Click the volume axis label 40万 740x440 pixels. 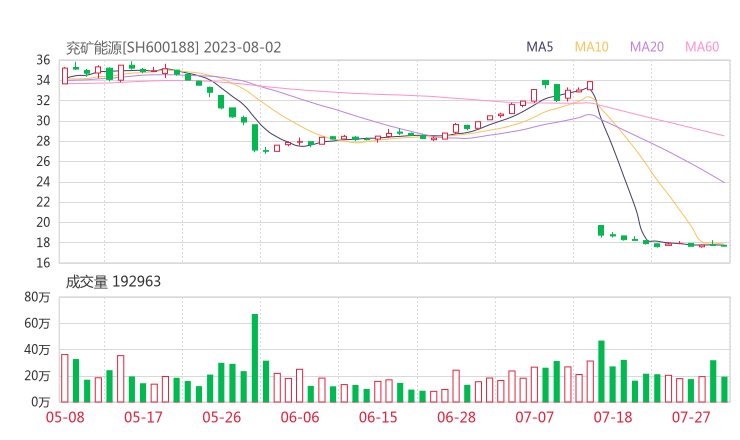pyautogui.click(x=37, y=350)
